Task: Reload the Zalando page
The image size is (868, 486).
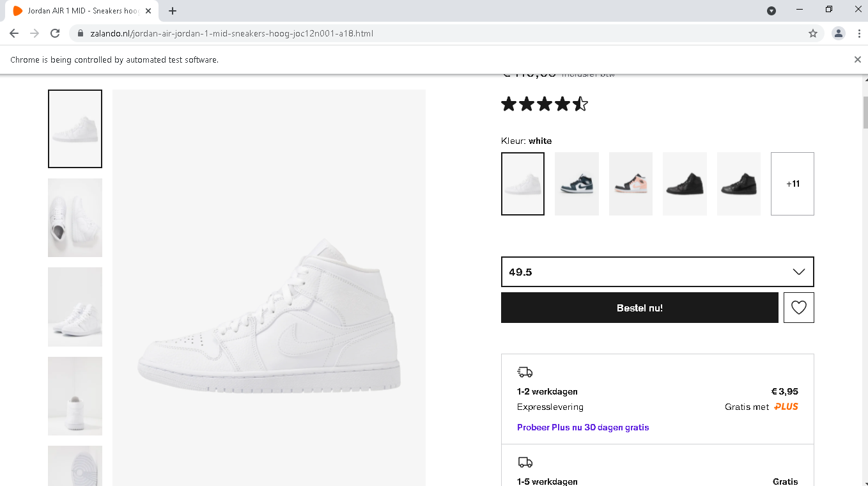Action: 55,33
